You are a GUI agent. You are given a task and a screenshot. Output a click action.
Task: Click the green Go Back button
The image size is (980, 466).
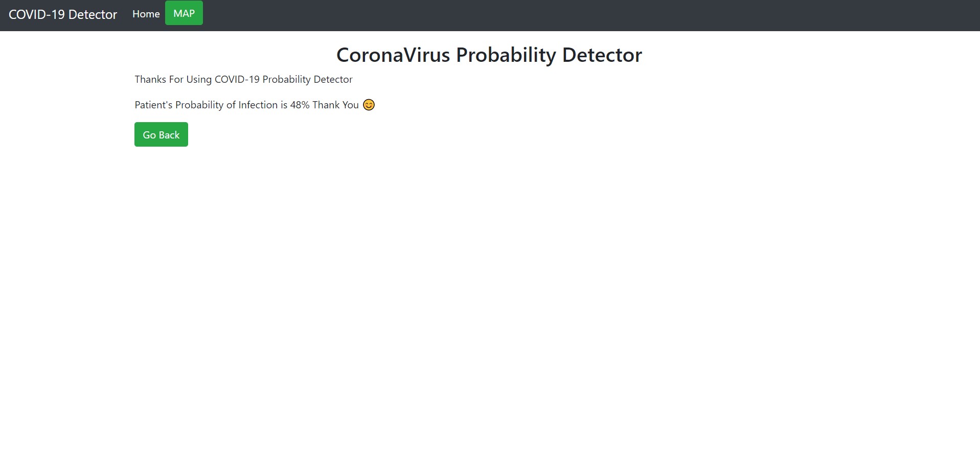pos(161,134)
